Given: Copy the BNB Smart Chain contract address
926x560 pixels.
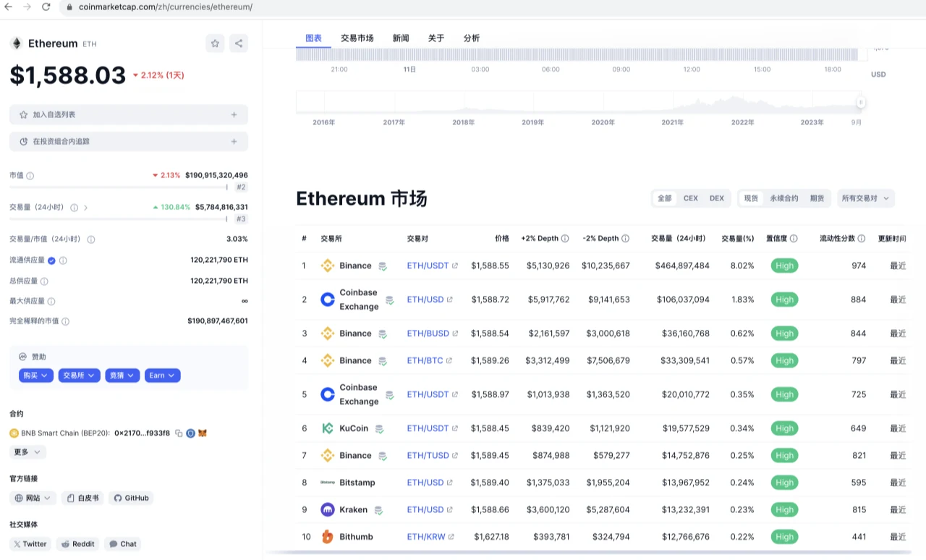Looking at the screenshot, I should (x=179, y=433).
